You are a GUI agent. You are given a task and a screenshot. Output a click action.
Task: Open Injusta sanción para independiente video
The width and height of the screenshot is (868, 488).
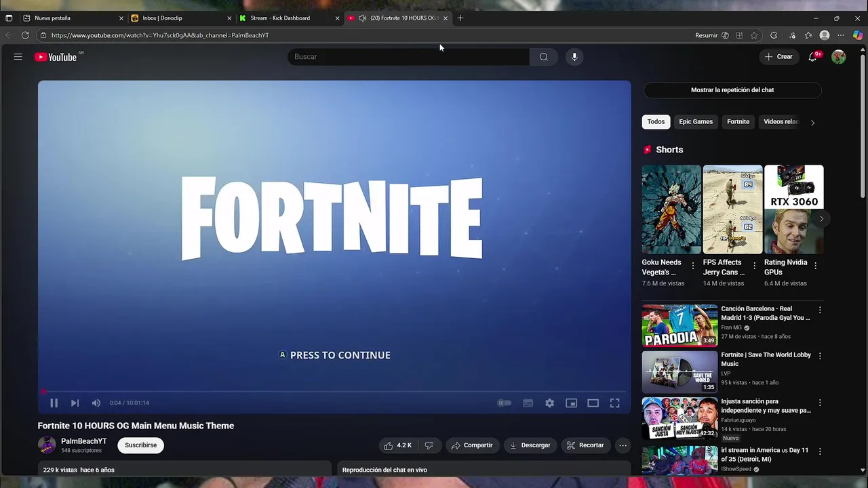click(x=680, y=418)
